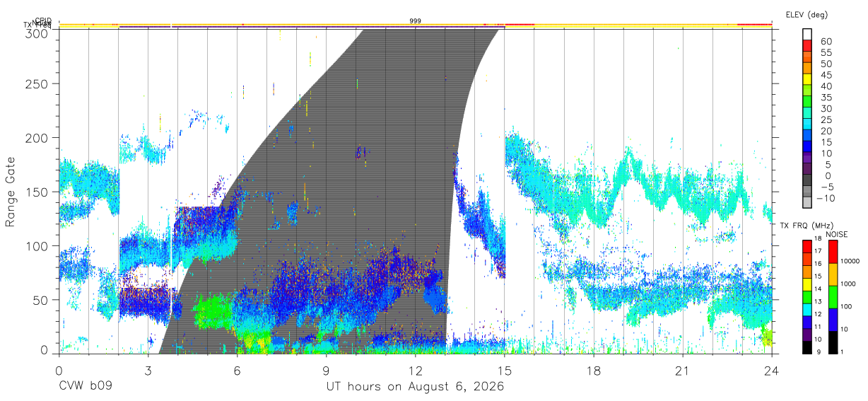Viewport: 868px width, 401px height.
Task: Click the white top segment of ELEV color bar
Action: (x=807, y=35)
